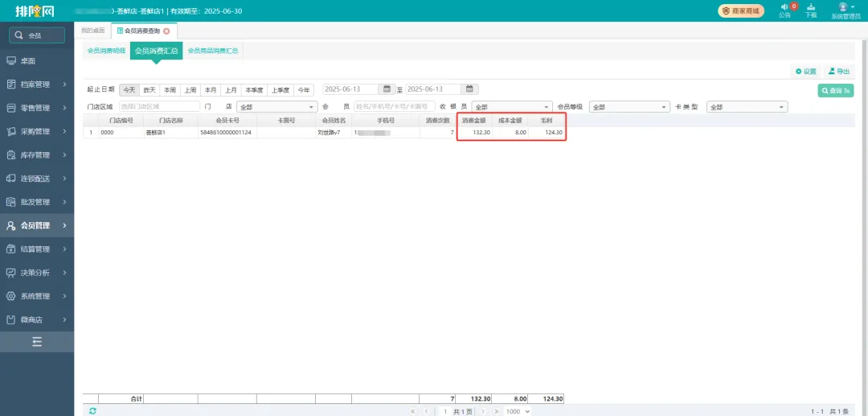Switch to the 会员商品消费汇总 sub-tab
The height and width of the screenshot is (416, 868).
213,51
